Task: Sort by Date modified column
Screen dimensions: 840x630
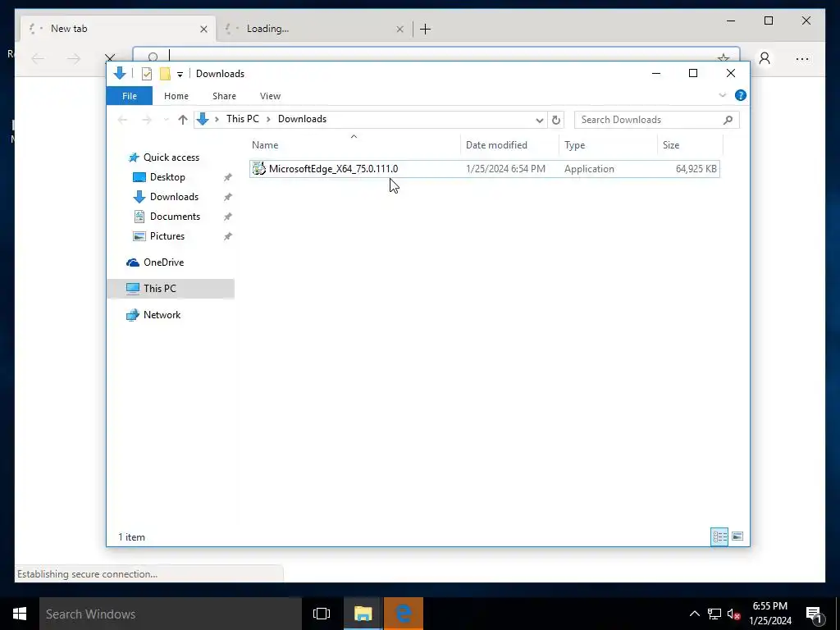Action: coord(509,145)
